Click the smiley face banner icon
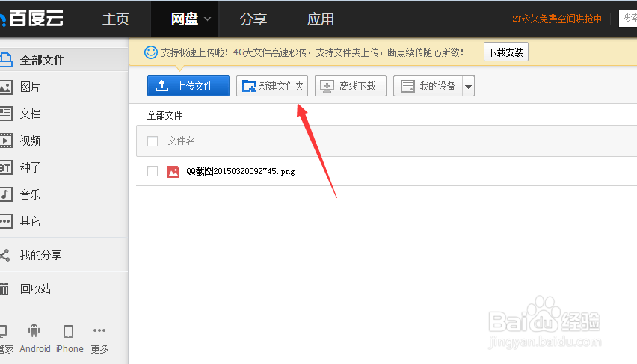Screen dimensions: 637x364 coord(151,52)
